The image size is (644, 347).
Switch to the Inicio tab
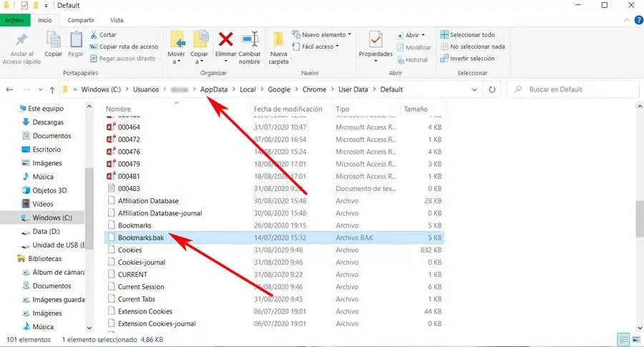coord(45,20)
